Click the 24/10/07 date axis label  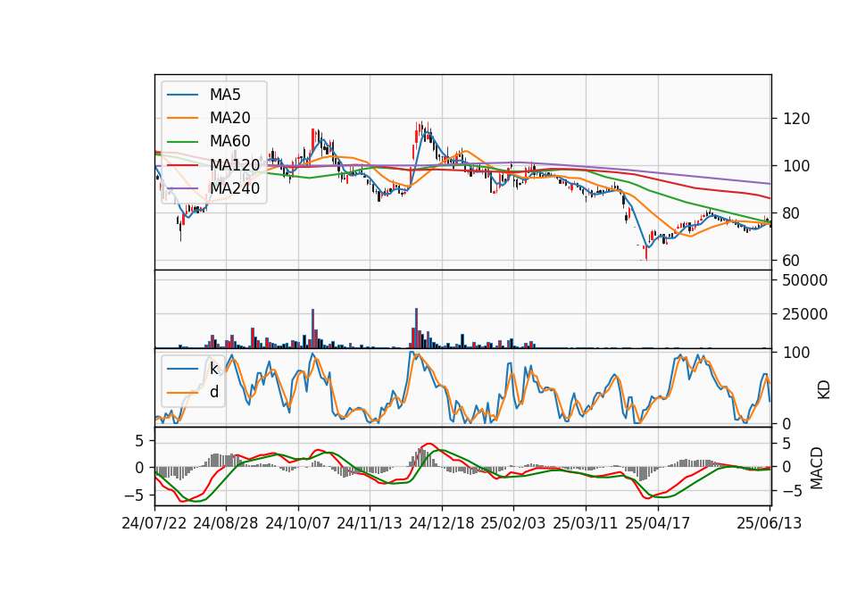tap(298, 523)
